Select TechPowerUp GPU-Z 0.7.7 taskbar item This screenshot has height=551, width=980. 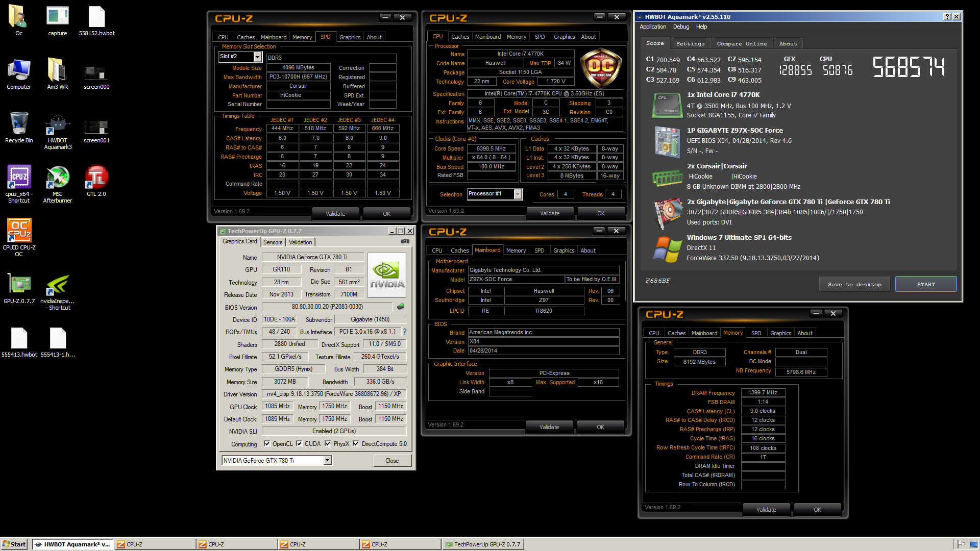[483, 544]
